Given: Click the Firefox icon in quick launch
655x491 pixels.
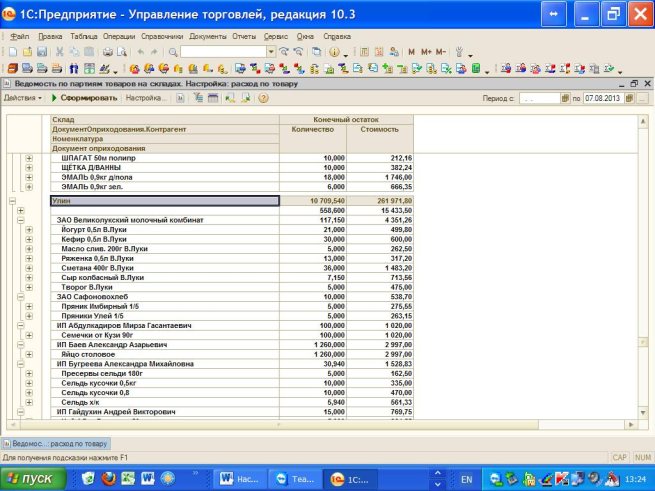Looking at the screenshot, I should point(108,478).
